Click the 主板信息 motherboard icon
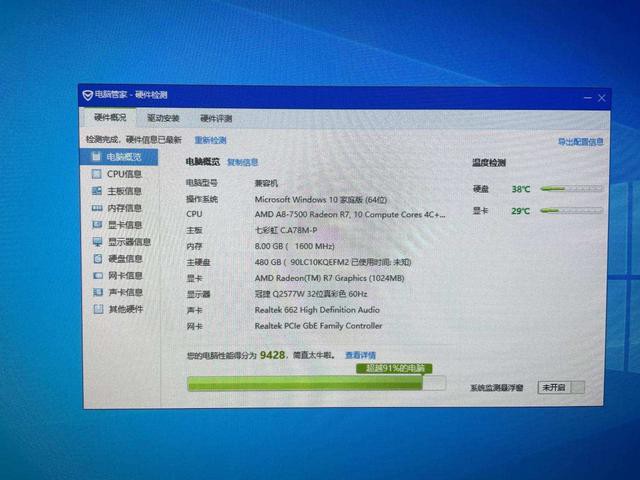Image resolution: width=640 pixels, height=480 pixels. 97,191
